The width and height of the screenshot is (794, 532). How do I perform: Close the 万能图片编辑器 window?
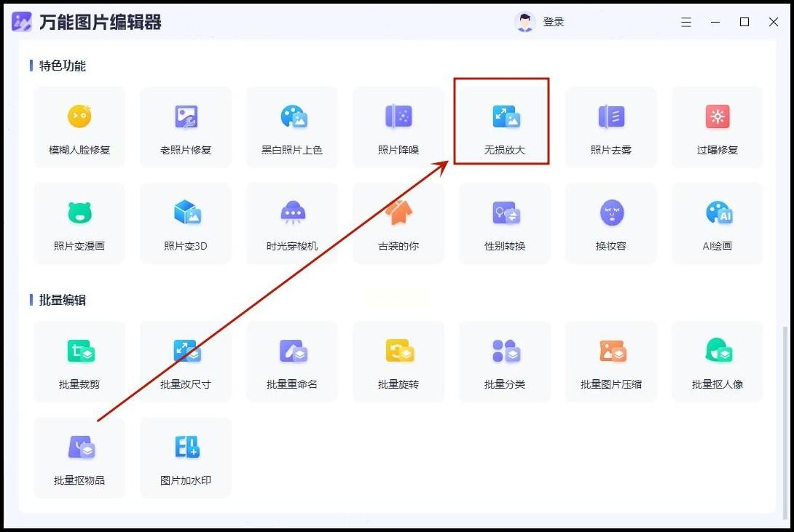tap(773, 22)
